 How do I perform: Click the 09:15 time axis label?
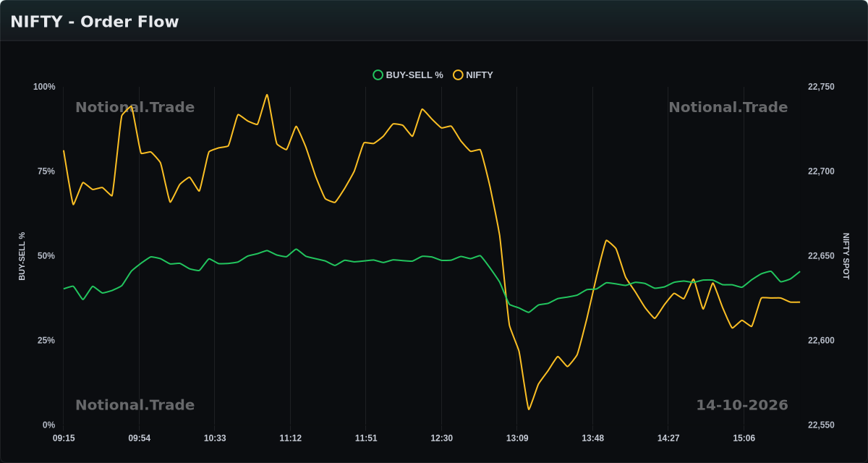pos(64,438)
